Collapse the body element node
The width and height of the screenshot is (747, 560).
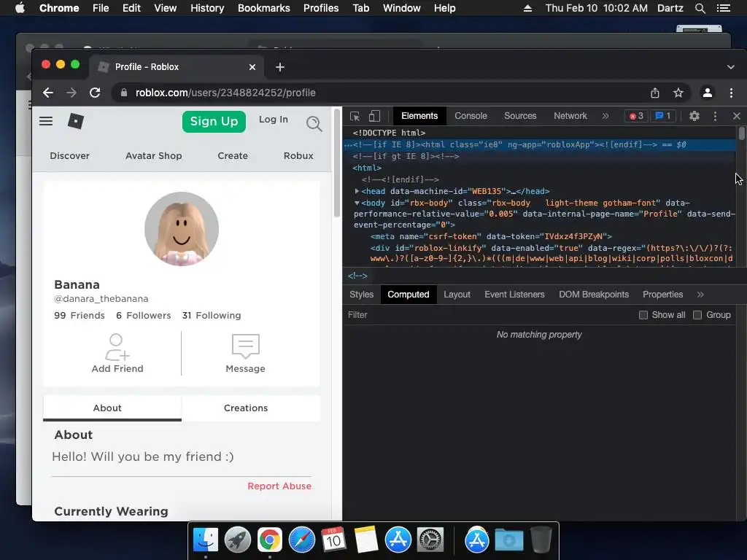[x=356, y=203]
